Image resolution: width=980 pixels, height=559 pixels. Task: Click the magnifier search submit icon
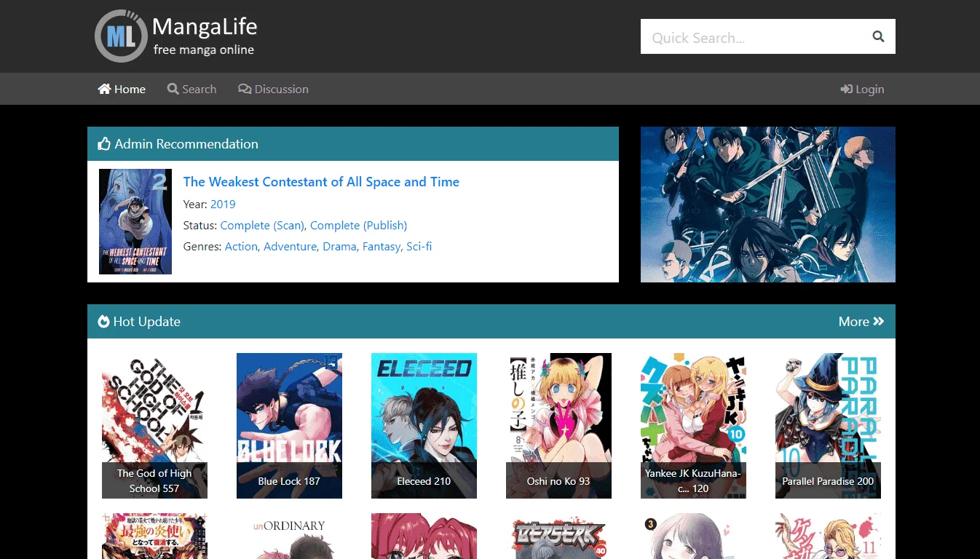coord(878,36)
